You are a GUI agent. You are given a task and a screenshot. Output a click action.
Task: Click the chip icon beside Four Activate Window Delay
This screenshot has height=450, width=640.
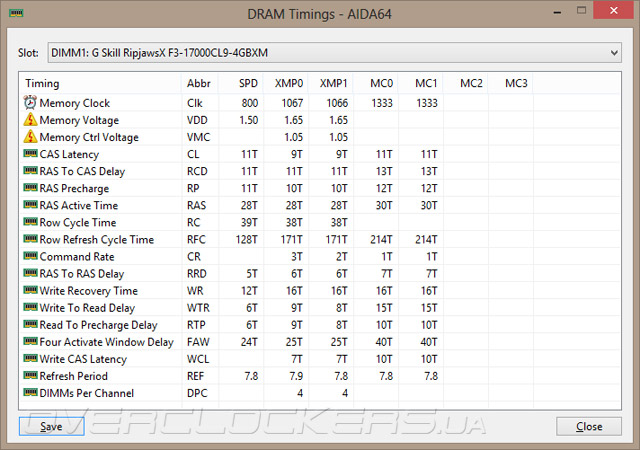pyautogui.click(x=30, y=341)
